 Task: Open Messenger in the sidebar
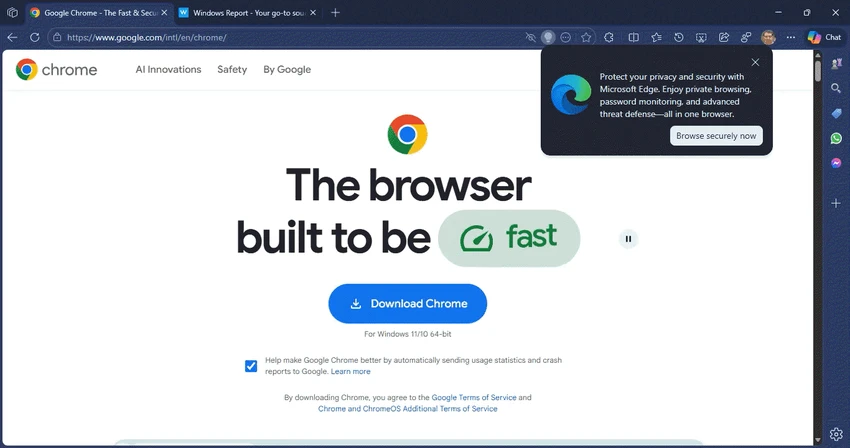point(836,163)
